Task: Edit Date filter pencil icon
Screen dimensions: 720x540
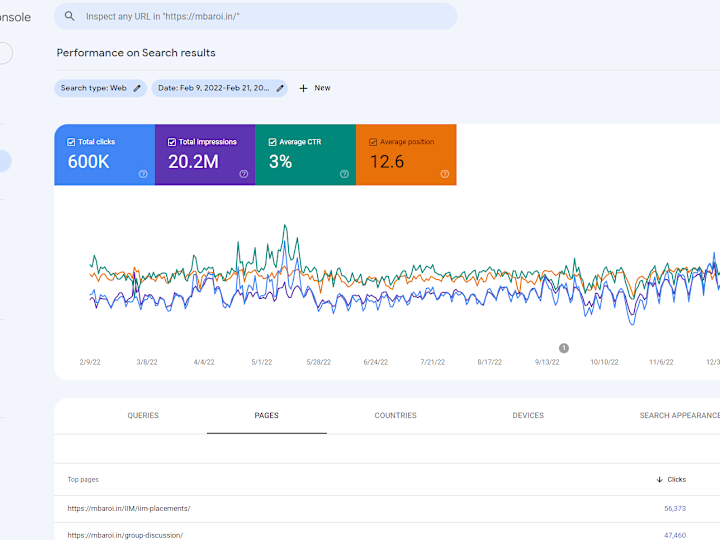Action: (280, 88)
